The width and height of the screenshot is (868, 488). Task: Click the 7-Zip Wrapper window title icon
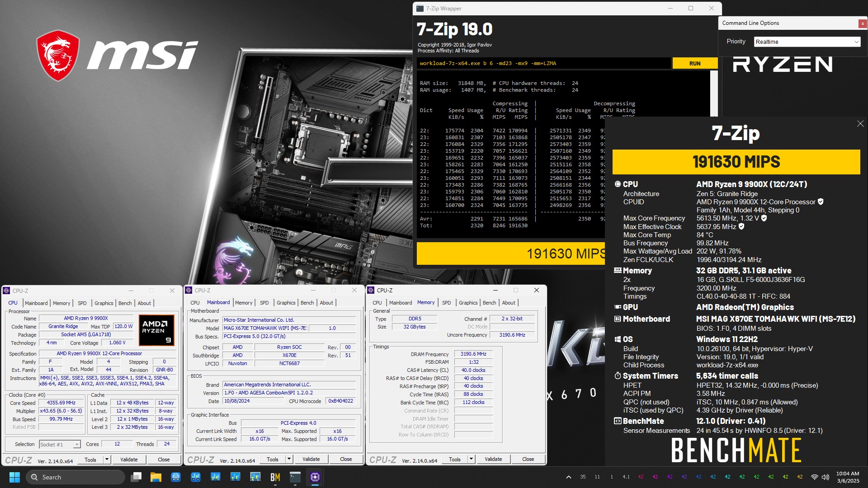click(x=420, y=8)
